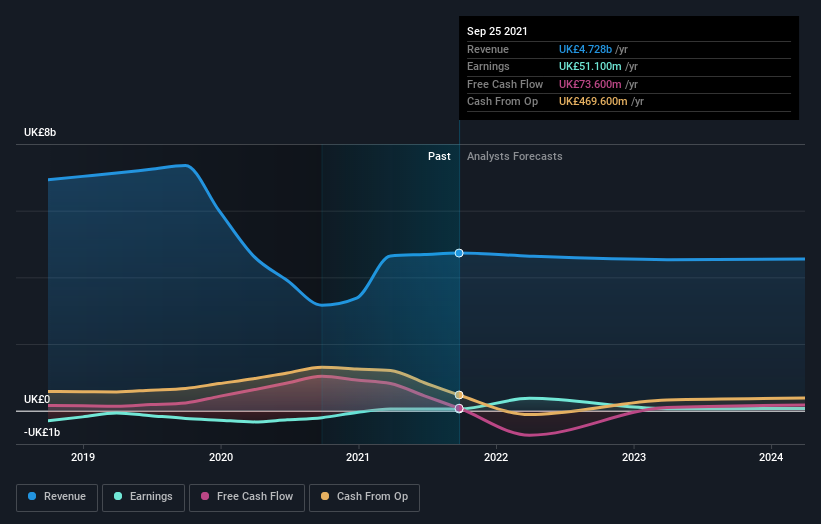
Task: Click the Earnings row label in the tooltip
Action: point(488,66)
